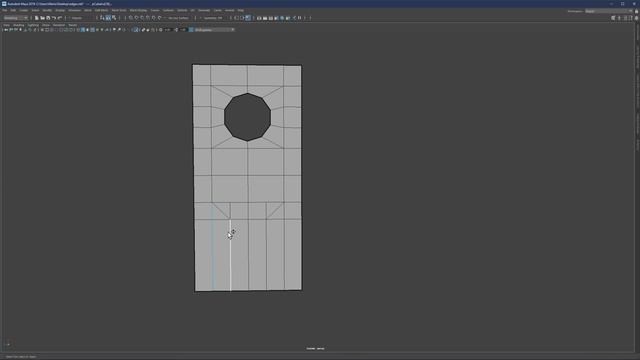This screenshot has height=360, width=640.
Task: Toggle the Attribute Editor sidebar icon
Action: pos(625,18)
